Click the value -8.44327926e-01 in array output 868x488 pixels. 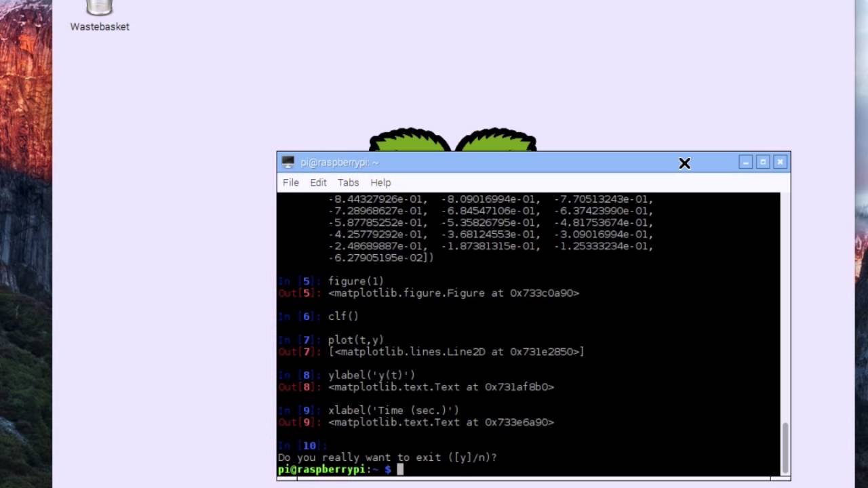(x=377, y=199)
